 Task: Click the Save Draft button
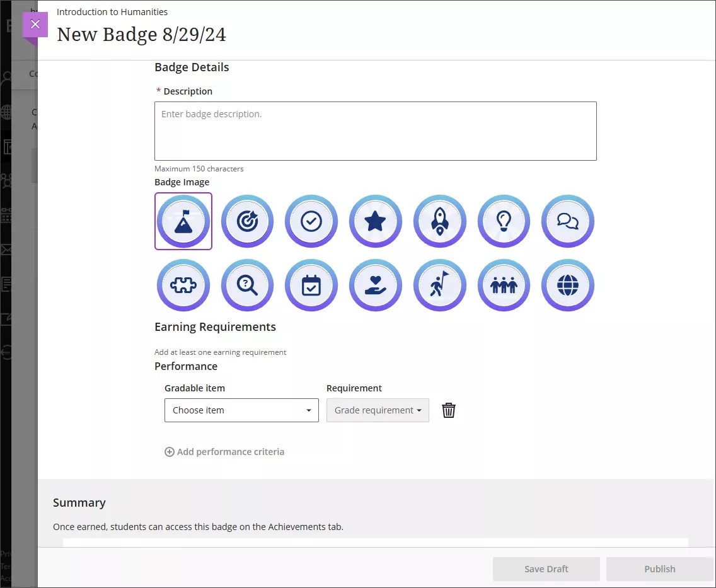point(546,568)
